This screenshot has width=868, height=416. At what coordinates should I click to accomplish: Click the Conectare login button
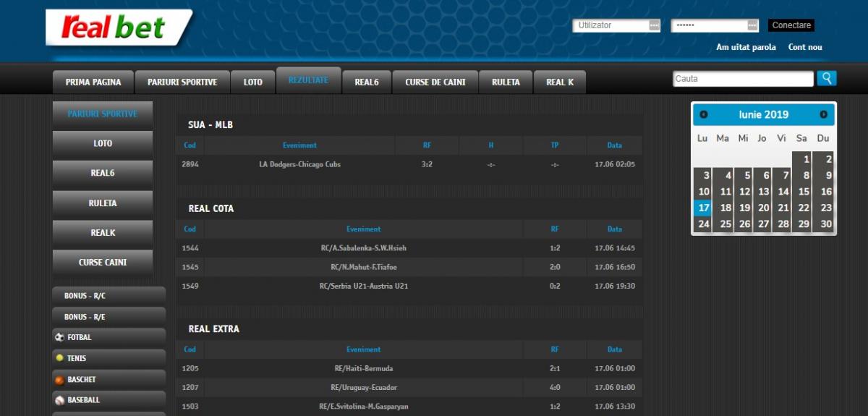tap(791, 25)
